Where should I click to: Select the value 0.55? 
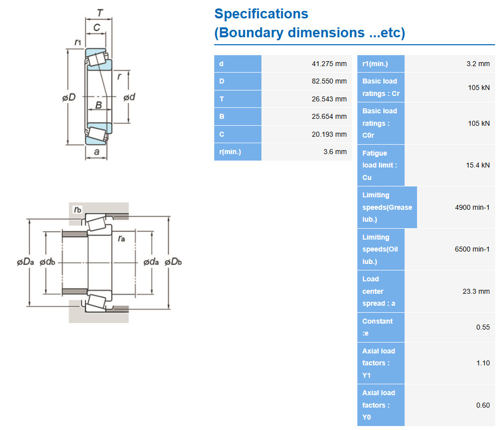483,327
